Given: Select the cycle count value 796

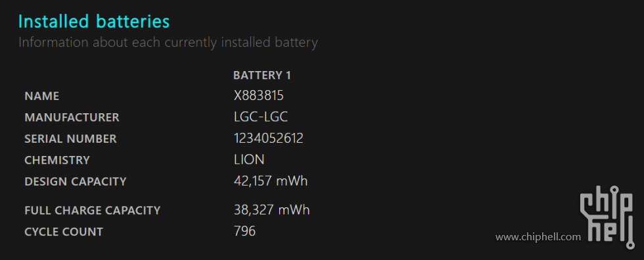Looking at the screenshot, I should point(244,231).
